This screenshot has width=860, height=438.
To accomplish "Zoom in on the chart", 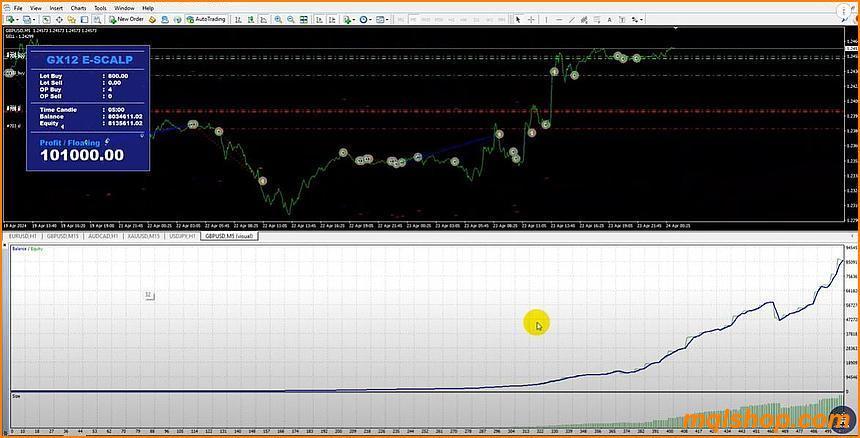I will (x=278, y=19).
